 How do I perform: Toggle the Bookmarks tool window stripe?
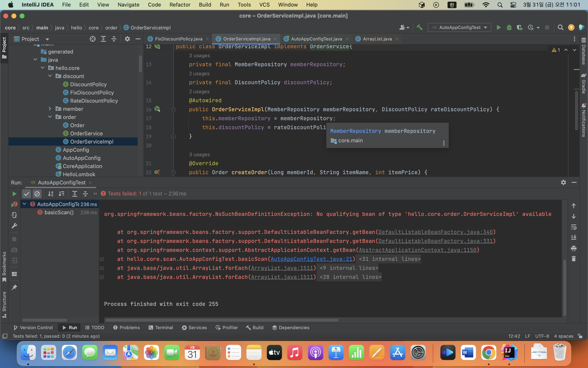4,267
